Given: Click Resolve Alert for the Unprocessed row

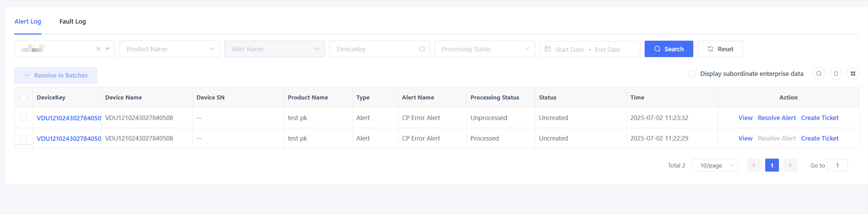Looking at the screenshot, I should pyautogui.click(x=776, y=118).
